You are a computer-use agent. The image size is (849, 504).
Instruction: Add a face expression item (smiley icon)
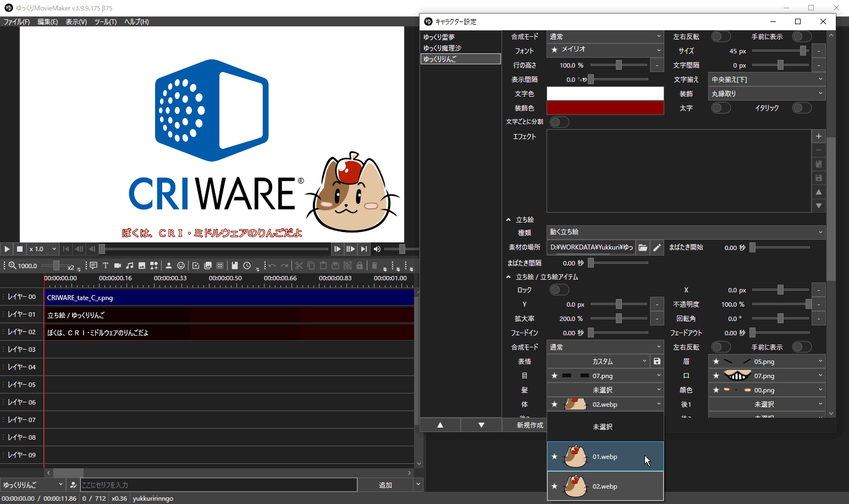[181, 265]
